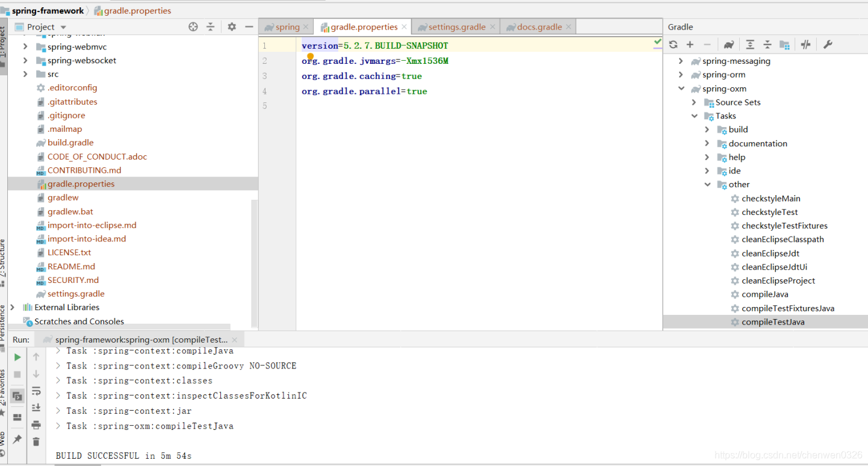Expand all nodes in Gradle panel

[750, 45]
